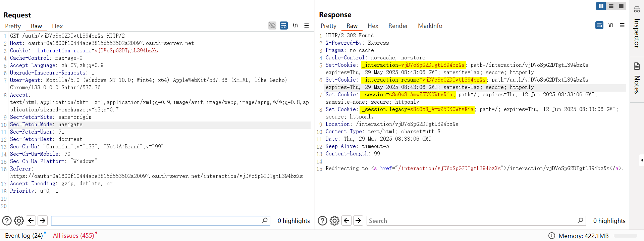Toggle word wrap icon in Response panel
The height and width of the screenshot is (241, 644).
click(x=599, y=25)
